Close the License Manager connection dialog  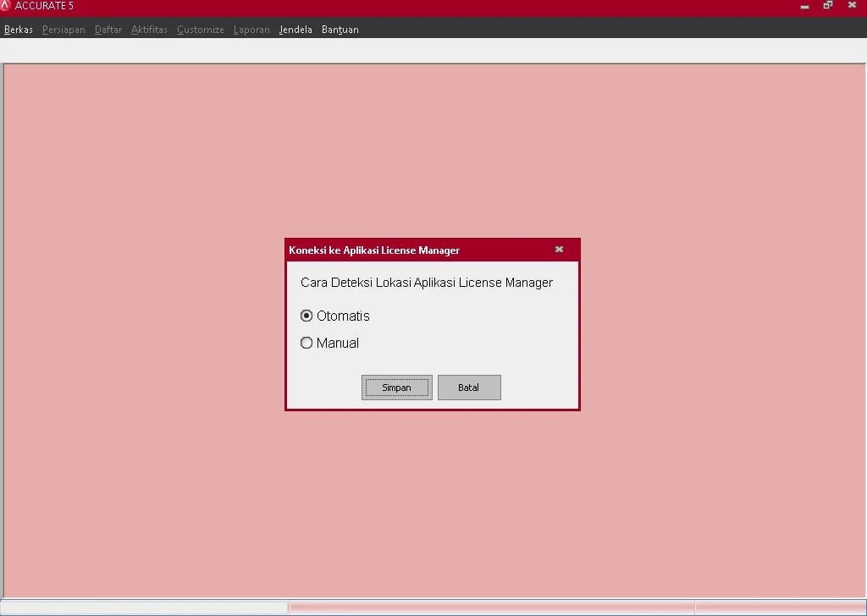pos(559,250)
